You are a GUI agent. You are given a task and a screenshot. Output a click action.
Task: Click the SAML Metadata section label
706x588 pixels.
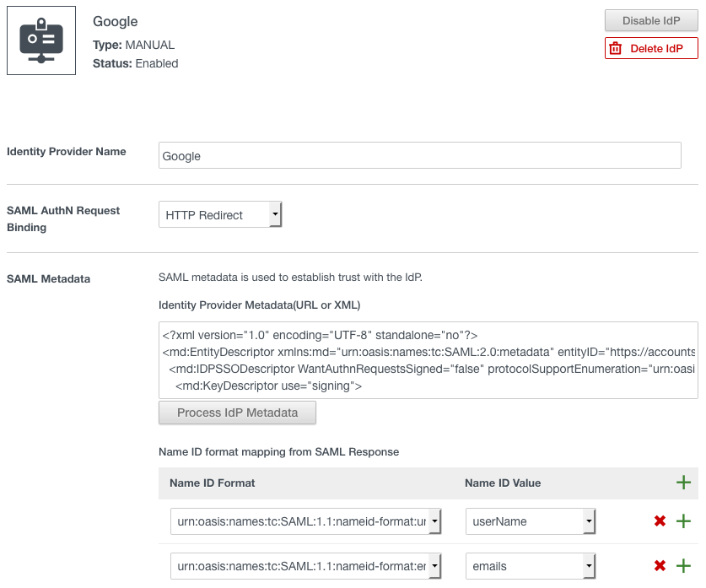point(48,278)
